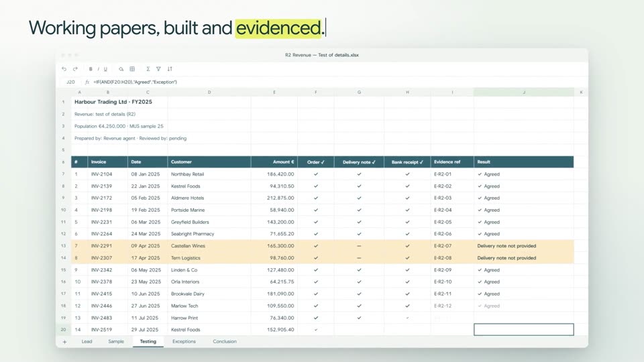Click the formula bar with the IF formula
Screen dimensions: 644x362
135,82
